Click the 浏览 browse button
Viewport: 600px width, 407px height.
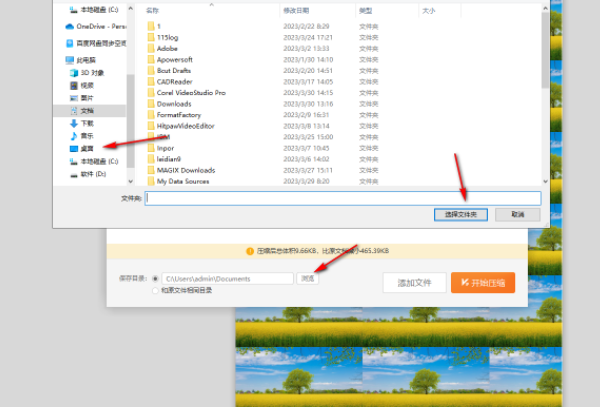(x=308, y=278)
